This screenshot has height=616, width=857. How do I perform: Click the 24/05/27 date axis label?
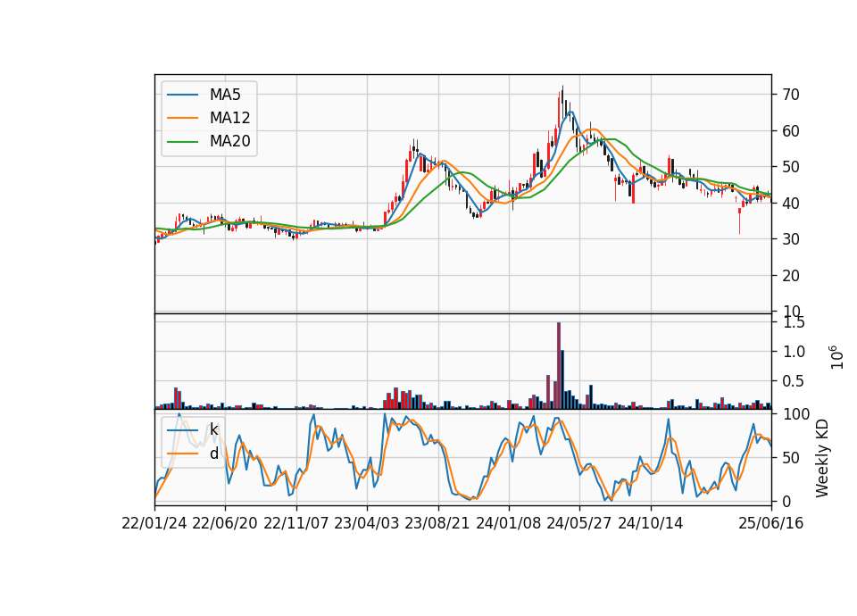click(579, 523)
